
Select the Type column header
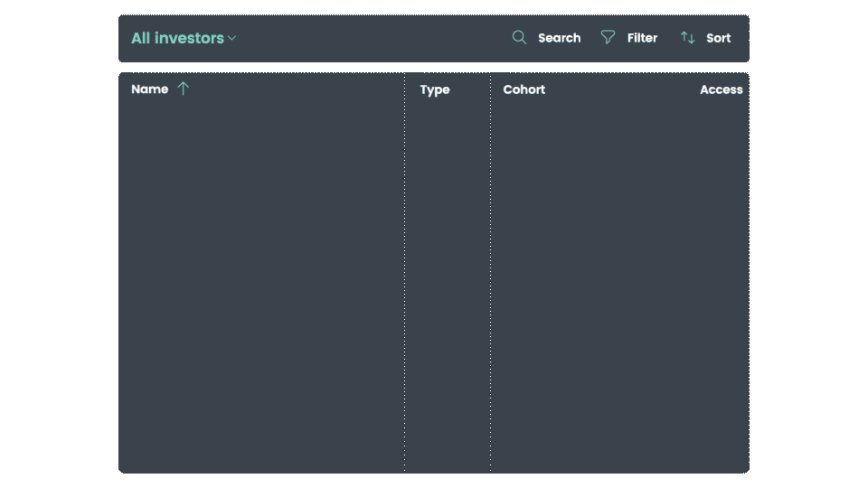point(435,89)
